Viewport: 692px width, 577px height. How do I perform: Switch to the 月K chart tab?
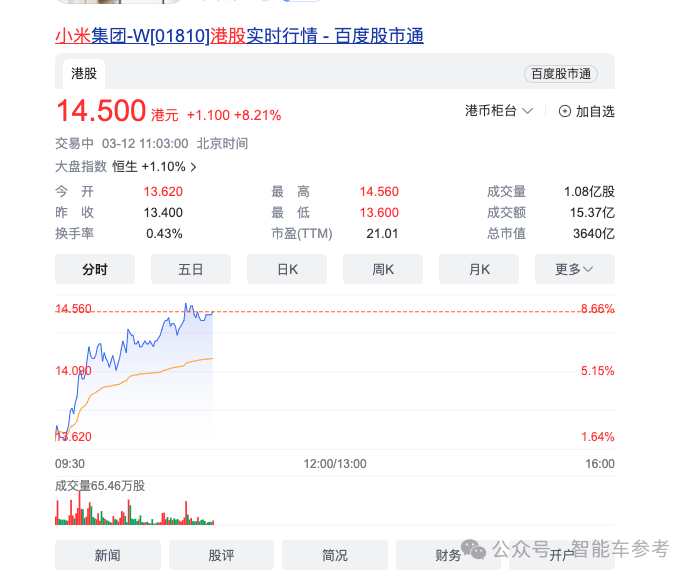click(x=479, y=269)
